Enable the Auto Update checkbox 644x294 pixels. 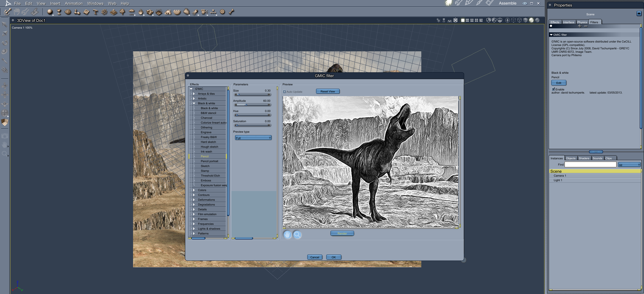284,92
